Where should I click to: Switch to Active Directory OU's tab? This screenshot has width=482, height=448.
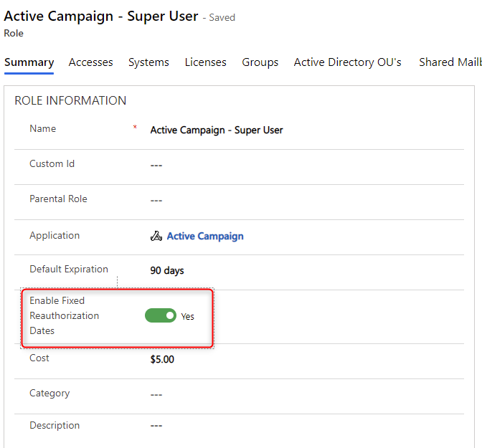[x=348, y=62]
